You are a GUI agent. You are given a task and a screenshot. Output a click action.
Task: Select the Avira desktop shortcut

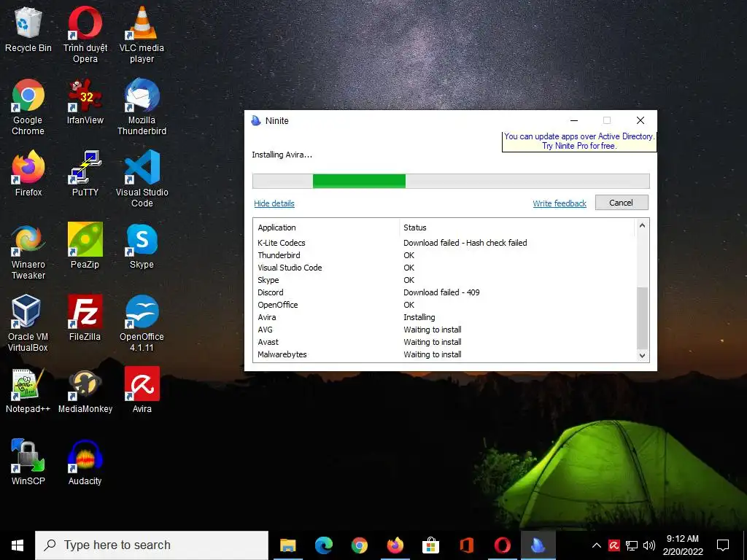pos(142,390)
